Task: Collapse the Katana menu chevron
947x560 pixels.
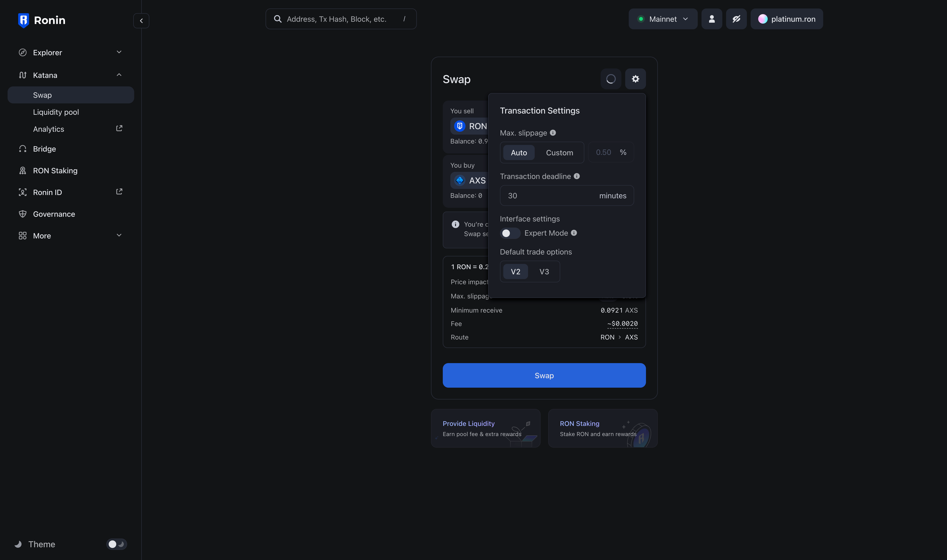Action: (119, 75)
